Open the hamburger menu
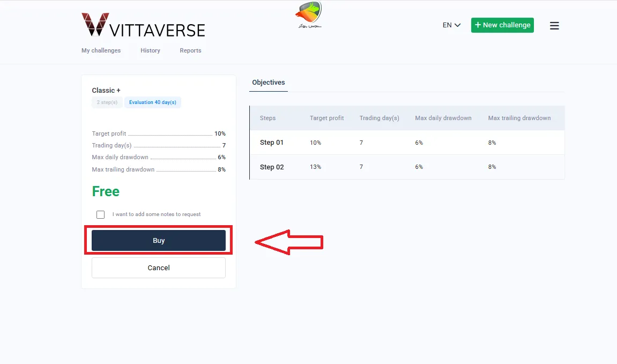Viewport: 617px width, 364px height. [x=554, y=25]
